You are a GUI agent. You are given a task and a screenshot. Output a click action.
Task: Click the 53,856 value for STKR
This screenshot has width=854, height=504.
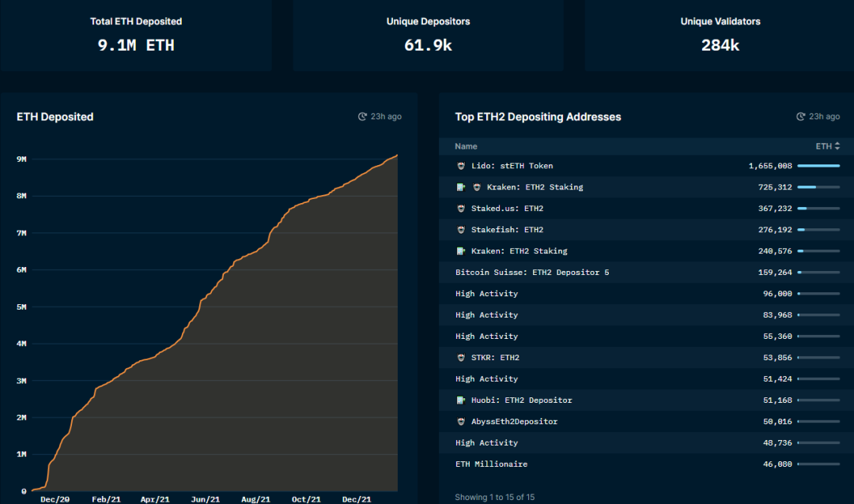[x=778, y=358]
